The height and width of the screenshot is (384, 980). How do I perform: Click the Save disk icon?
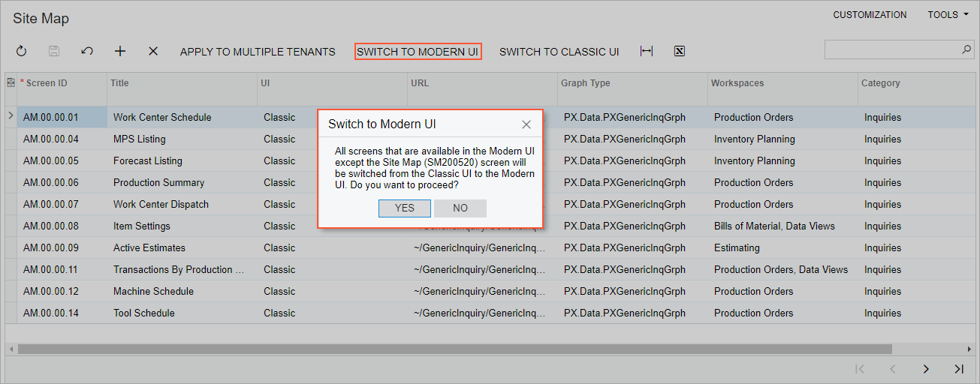click(54, 51)
